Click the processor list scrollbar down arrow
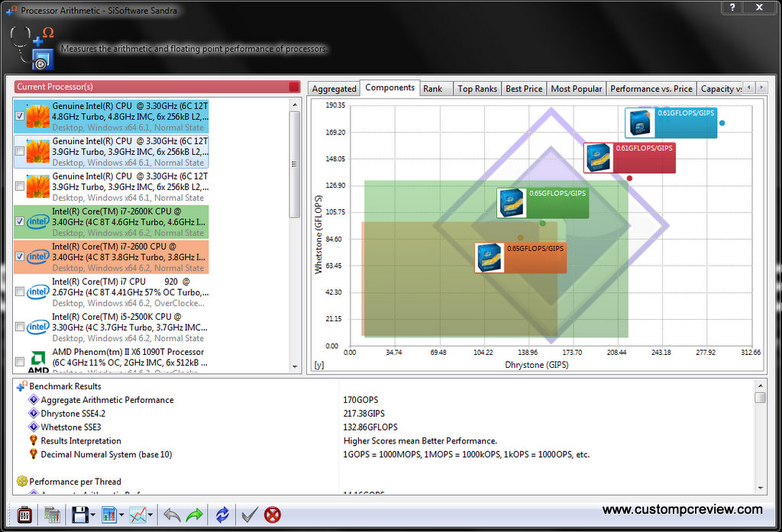This screenshot has height=532, width=782. tap(295, 366)
